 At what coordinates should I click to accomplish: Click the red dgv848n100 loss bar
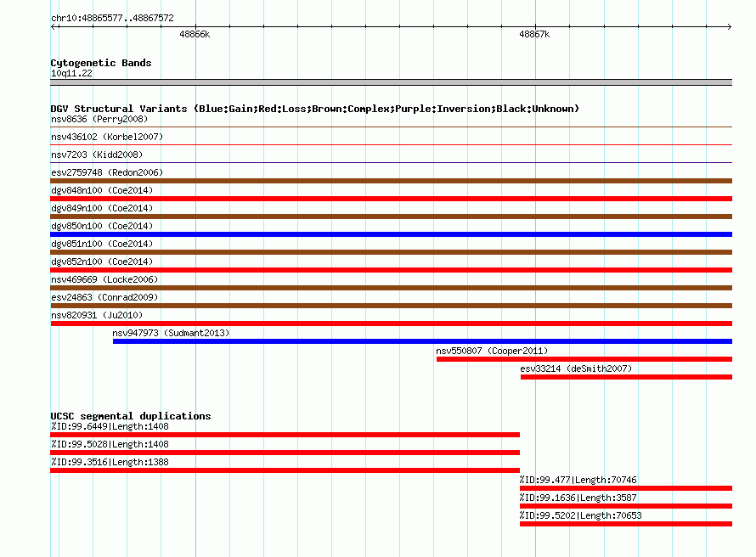click(391, 199)
